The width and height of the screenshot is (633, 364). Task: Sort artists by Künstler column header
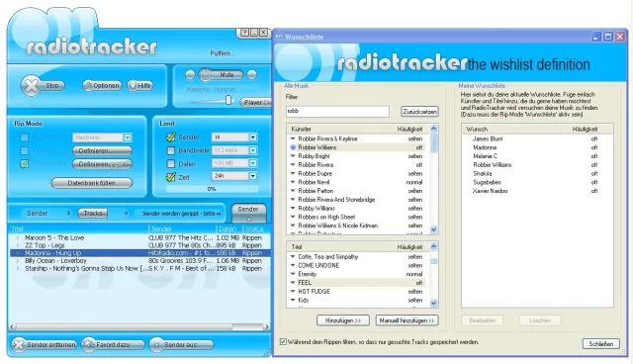[x=336, y=130]
